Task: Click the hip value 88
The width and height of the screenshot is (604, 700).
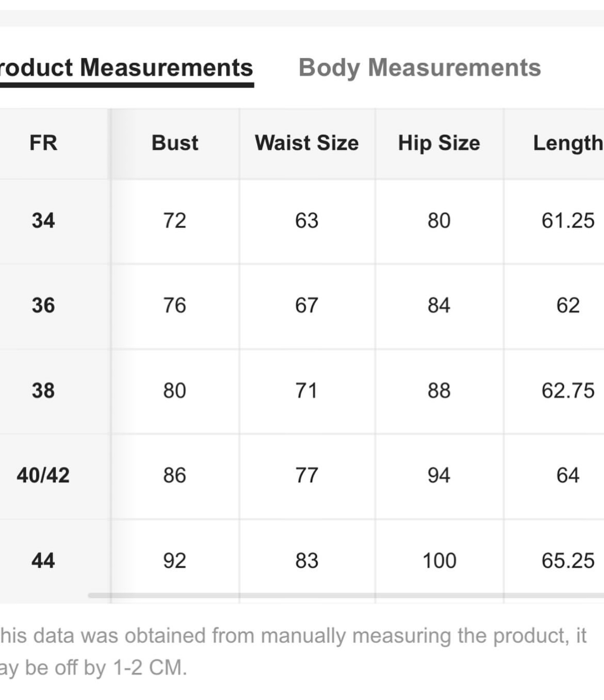Action: click(439, 391)
